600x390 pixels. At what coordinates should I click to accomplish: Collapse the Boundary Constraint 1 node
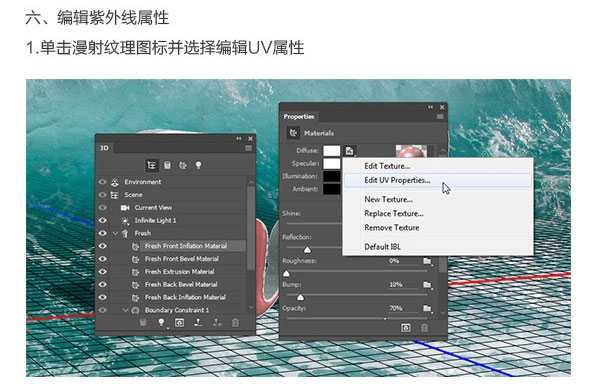[x=125, y=310]
